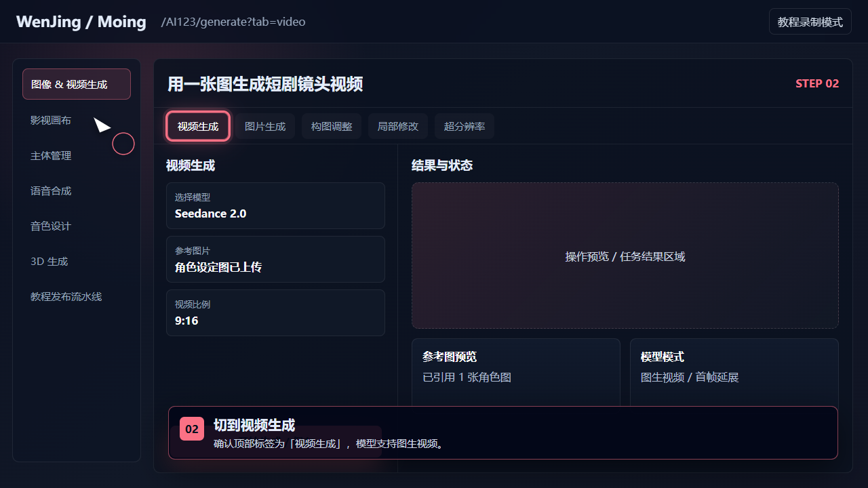The image size is (868, 488).
Task: Click the 已引用 1 张角色图 text
Action: [467, 378]
